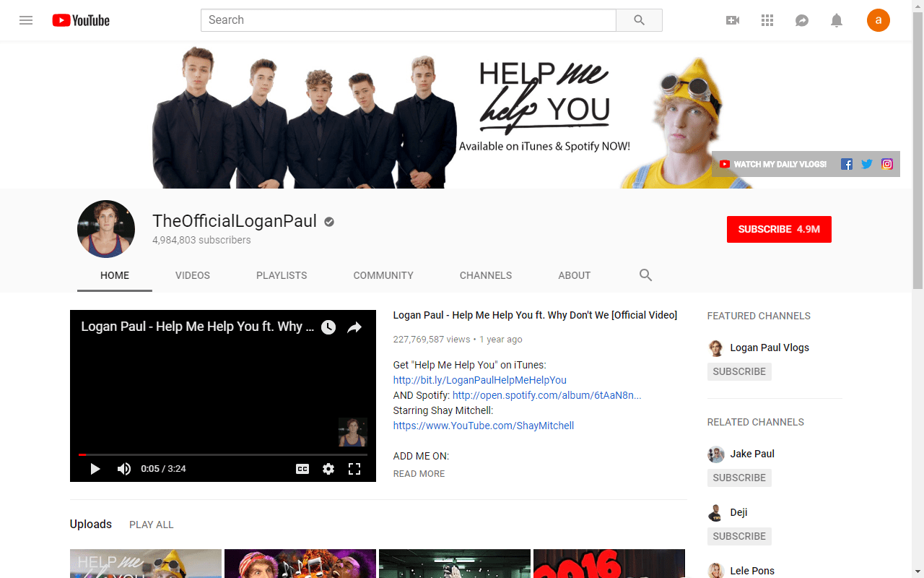Open the 2016 upload thumbnail
The height and width of the screenshot is (578, 924).
tap(609, 564)
